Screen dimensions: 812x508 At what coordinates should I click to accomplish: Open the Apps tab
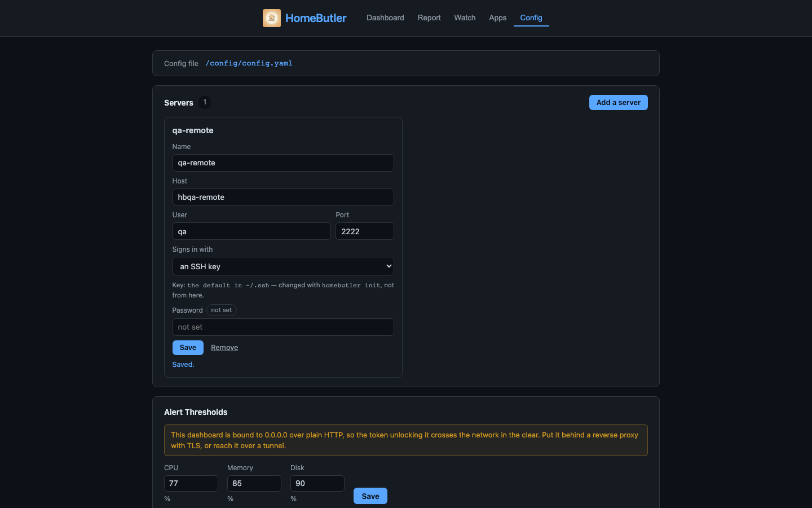498,17
